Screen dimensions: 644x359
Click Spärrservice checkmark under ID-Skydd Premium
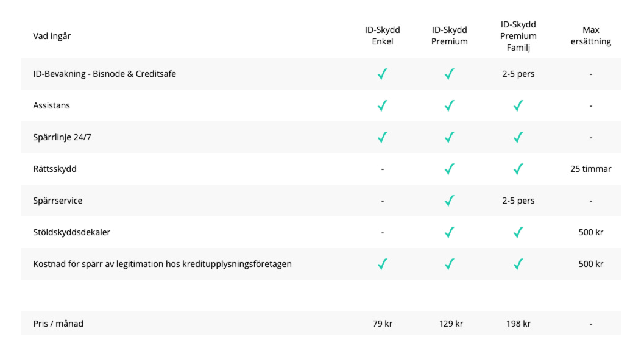[450, 201]
